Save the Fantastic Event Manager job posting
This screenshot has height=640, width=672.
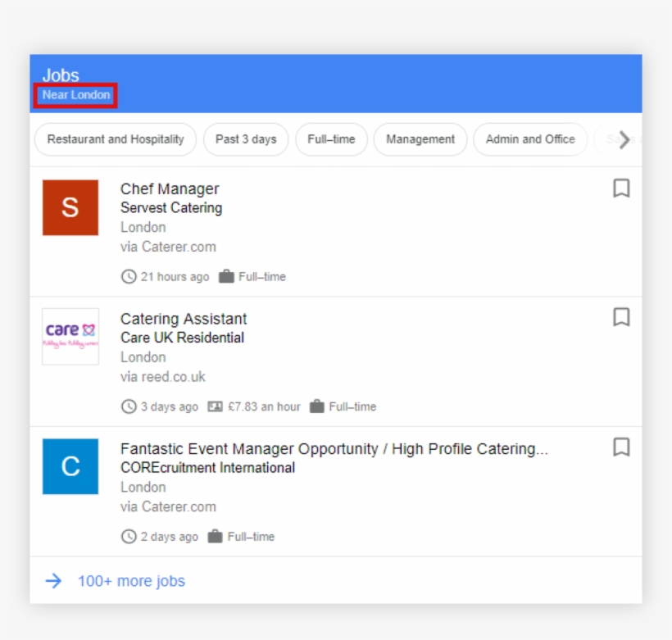click(x=621, y=448)
